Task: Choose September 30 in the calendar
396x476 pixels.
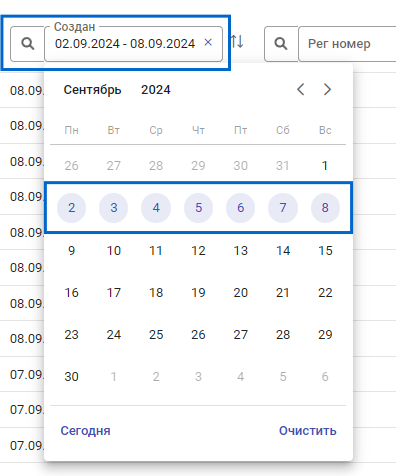Action: coord(71,377)
